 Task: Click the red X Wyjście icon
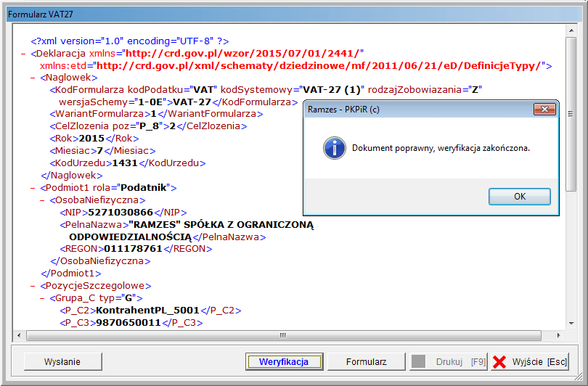(x=499, y=361)
